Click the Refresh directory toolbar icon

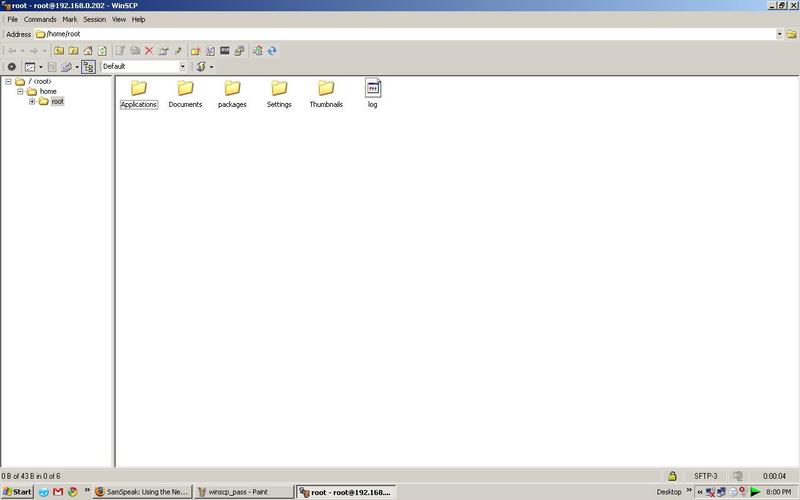tap(102, 50)
